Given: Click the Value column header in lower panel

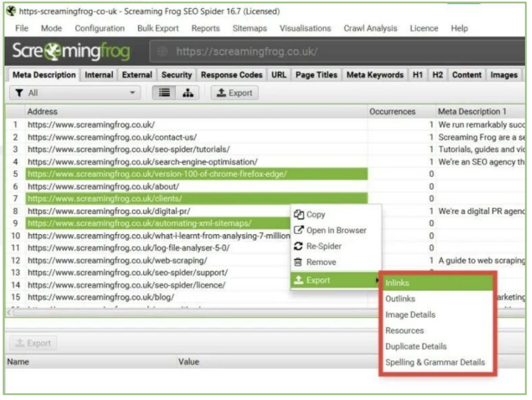Looking at the screenshot, I should [278, 361].
